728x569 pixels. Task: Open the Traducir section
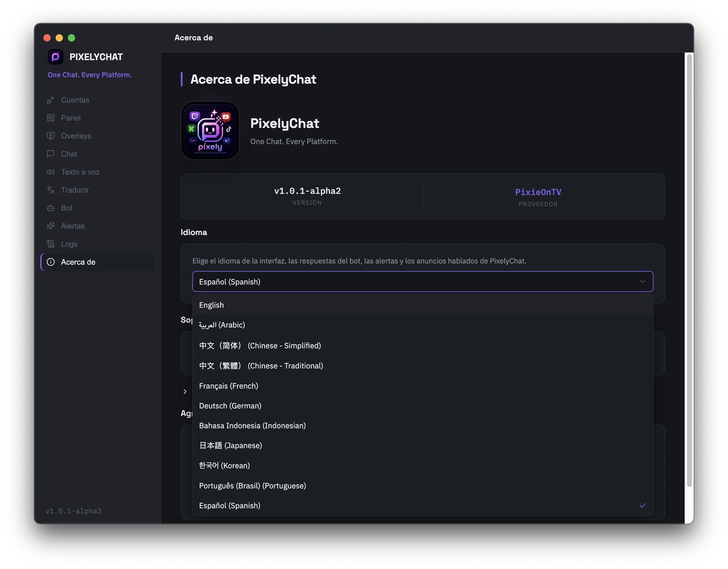coord(97,190)
